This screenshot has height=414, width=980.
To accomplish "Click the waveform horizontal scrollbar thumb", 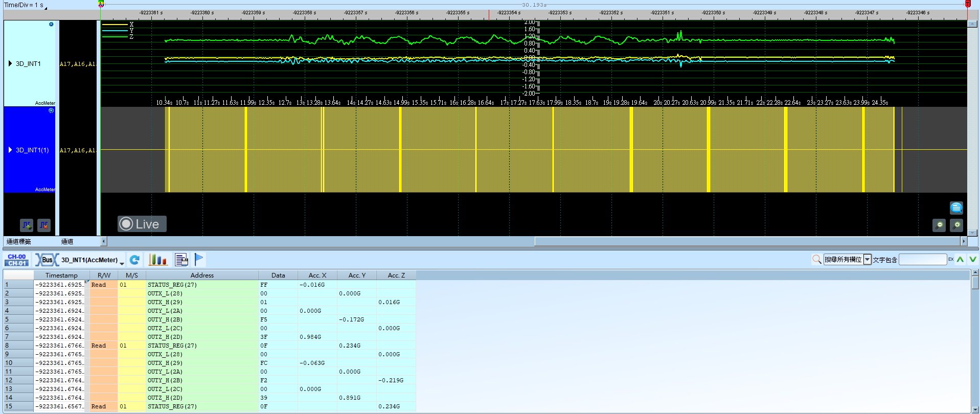I will (747, 241).
